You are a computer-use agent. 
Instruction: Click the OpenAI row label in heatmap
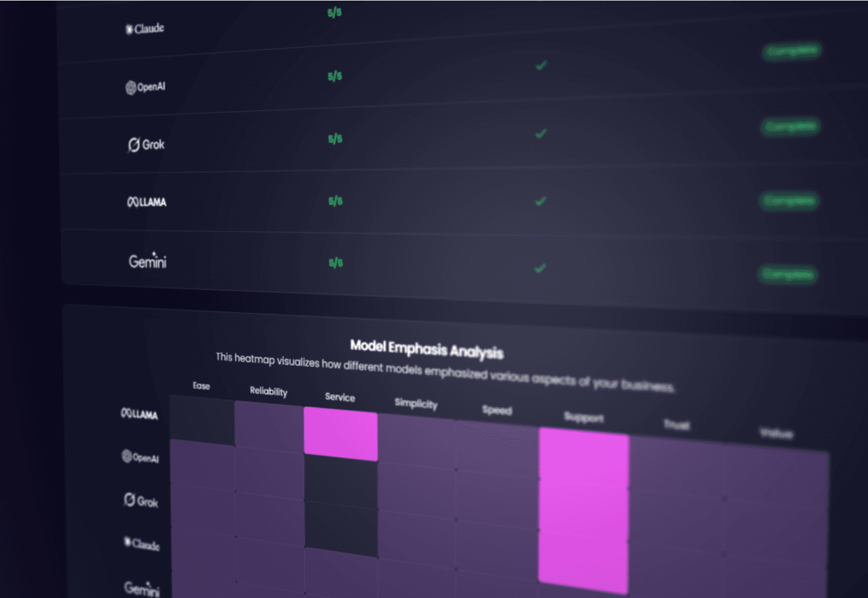[x=140, y=457]
